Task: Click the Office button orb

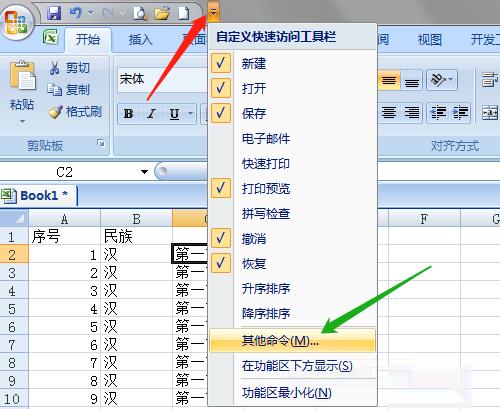Action: (16, 22)
